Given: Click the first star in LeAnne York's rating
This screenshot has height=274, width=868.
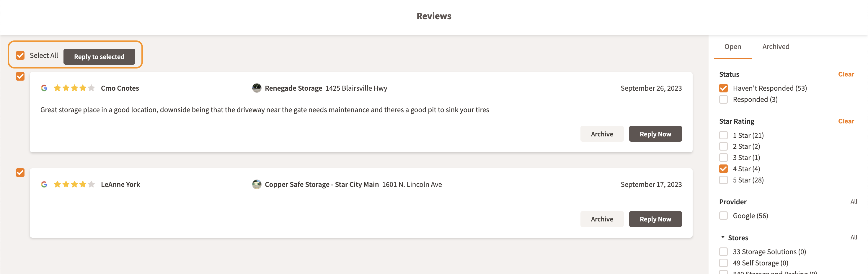Looking at the screenshot, I should click(x=57, y=184).
